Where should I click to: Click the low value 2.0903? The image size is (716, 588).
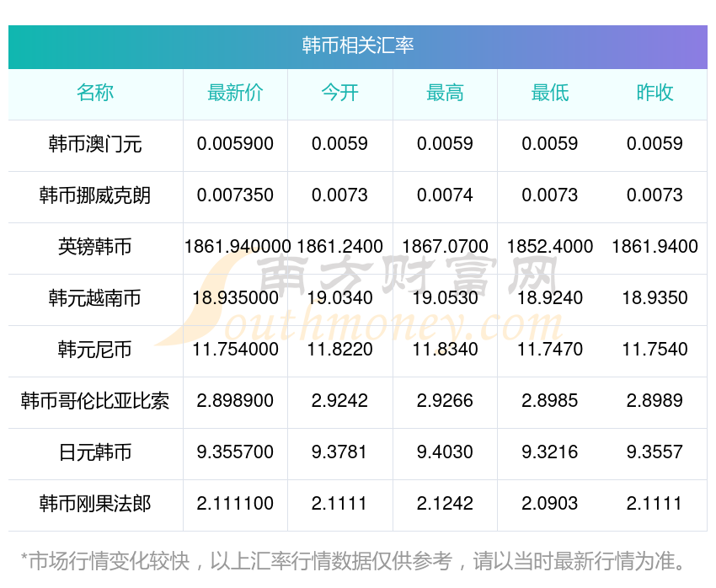tap(550, 504)
